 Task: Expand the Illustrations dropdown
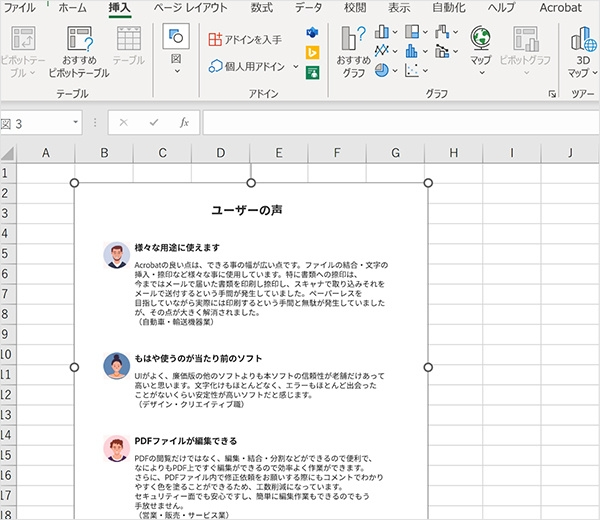point(176,51)
